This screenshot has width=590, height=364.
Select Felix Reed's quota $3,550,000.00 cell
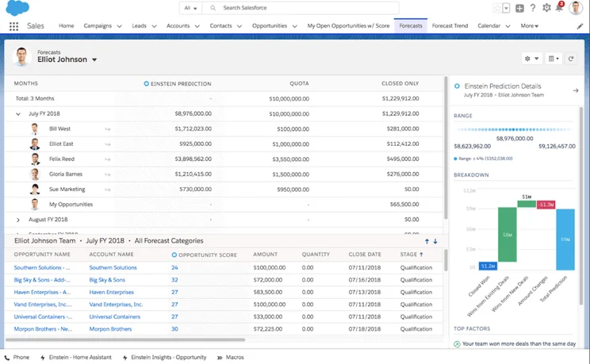pyautogui.click(x=290, y=159)
